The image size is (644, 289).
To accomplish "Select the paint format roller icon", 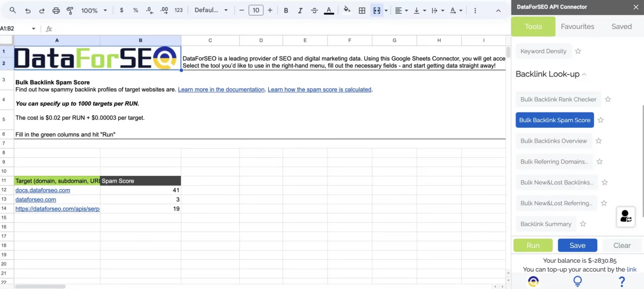I will [x=70, y=10].
